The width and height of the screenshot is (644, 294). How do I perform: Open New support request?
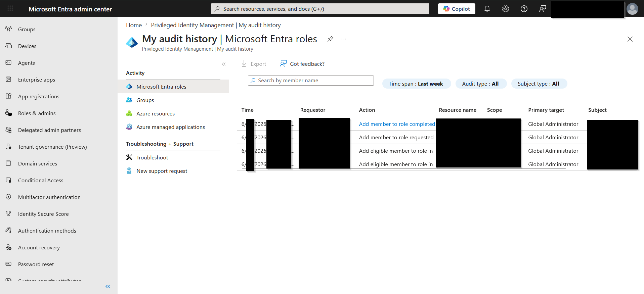pos(173,171)
